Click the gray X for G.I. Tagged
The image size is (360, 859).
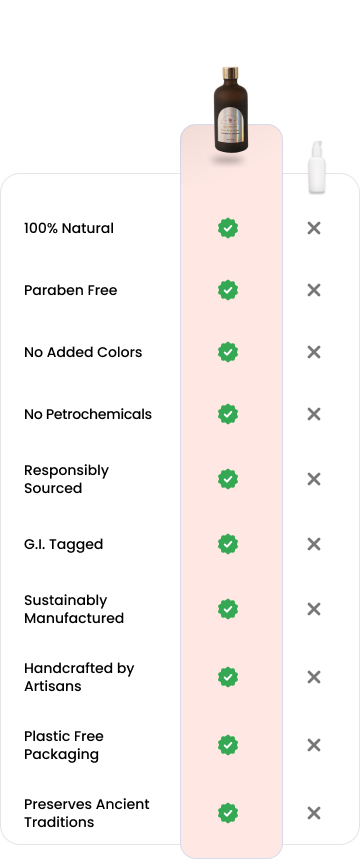click(x=314, y=544)
